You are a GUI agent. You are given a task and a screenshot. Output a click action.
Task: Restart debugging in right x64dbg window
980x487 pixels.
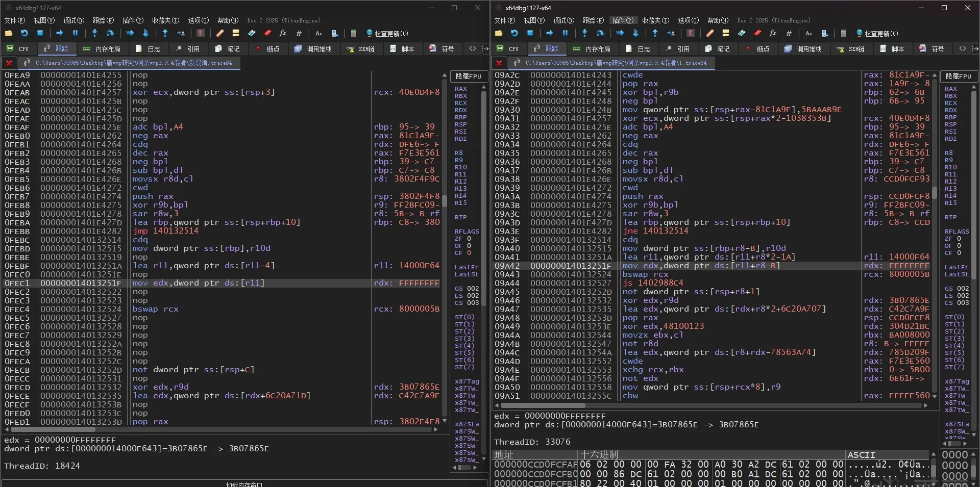point(514,33)
